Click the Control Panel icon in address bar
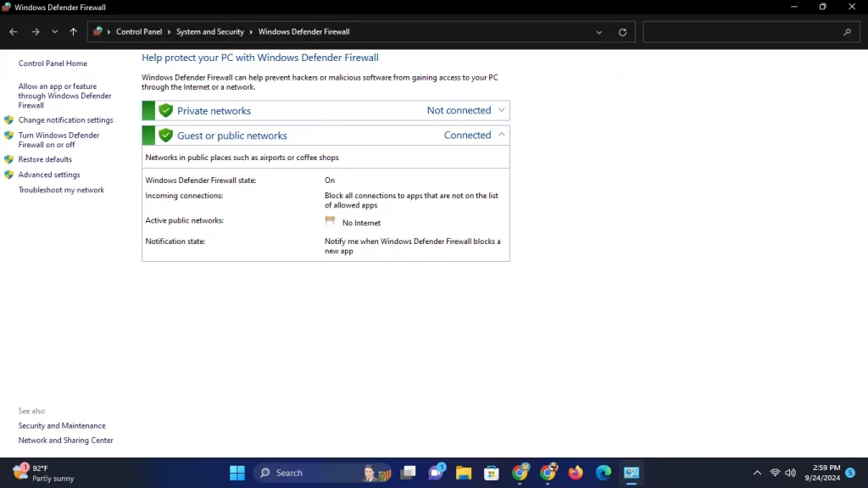Screen dimensions: 868x488 tap(97, 31)
